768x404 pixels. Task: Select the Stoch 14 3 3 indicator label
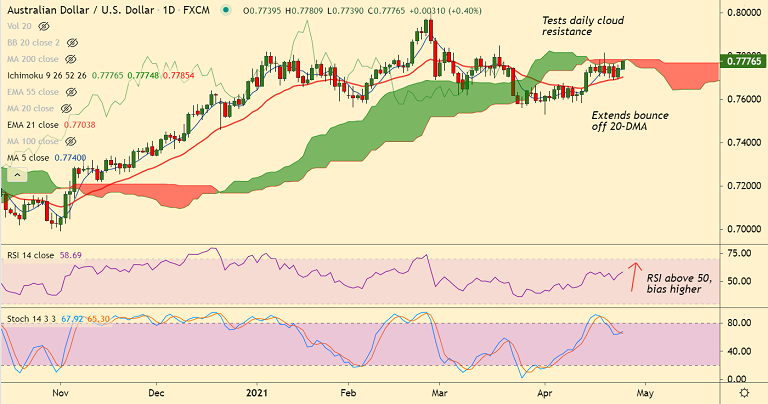(x=31, y=319)
